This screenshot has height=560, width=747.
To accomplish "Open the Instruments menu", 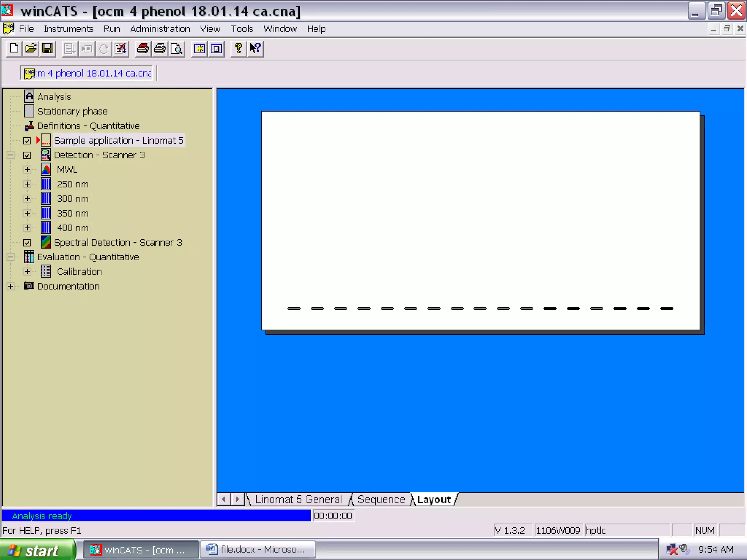I will [x=69, y=29].
